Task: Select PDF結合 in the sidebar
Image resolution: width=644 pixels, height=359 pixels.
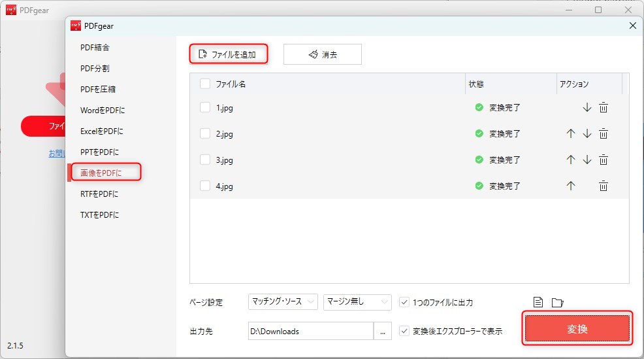Action: click(x=95, y=47)
